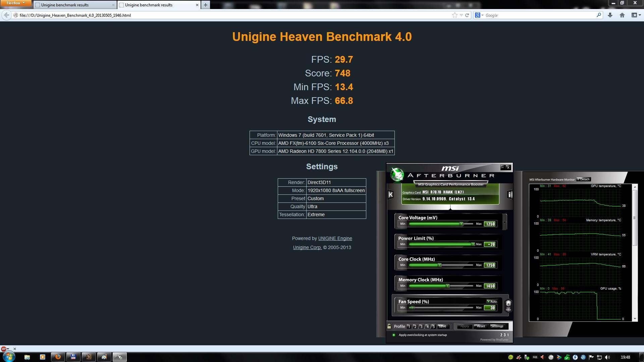Click the Memory Clock value field 1450
This screenshot has height=362, width=644.
pyautogui.click(x=490, y=286)
